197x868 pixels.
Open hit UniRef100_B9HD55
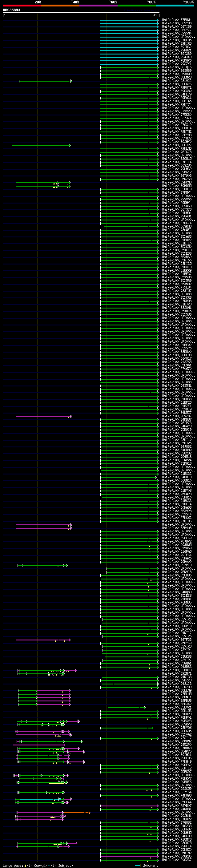pos(177,186)
